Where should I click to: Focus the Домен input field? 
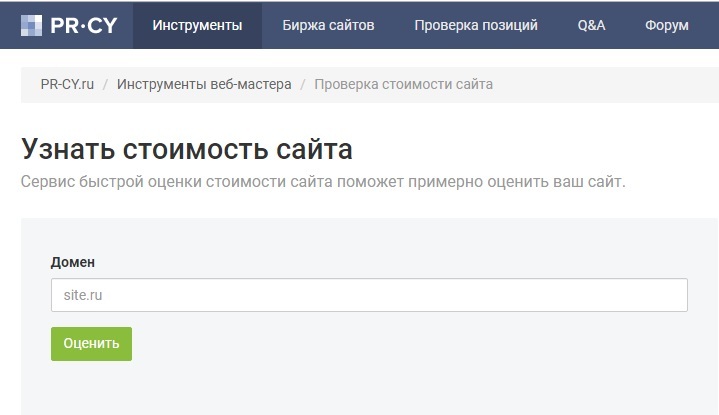tap(369, 295)
